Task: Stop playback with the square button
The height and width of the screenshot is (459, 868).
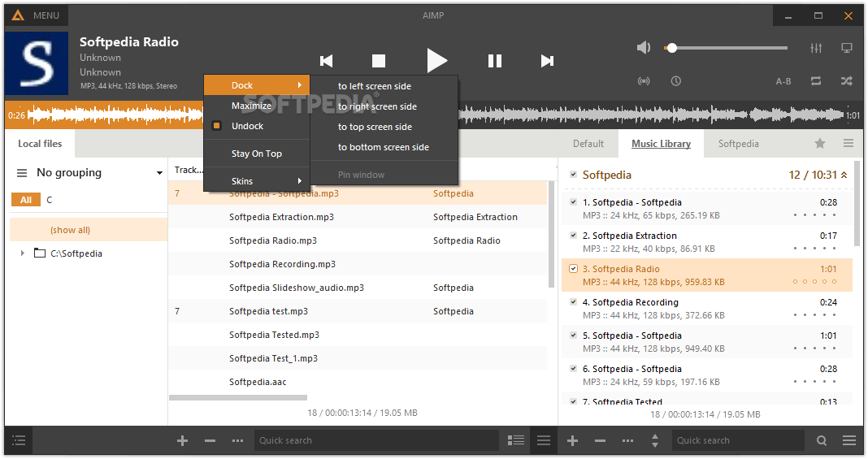Action: (x=379, y=61)
